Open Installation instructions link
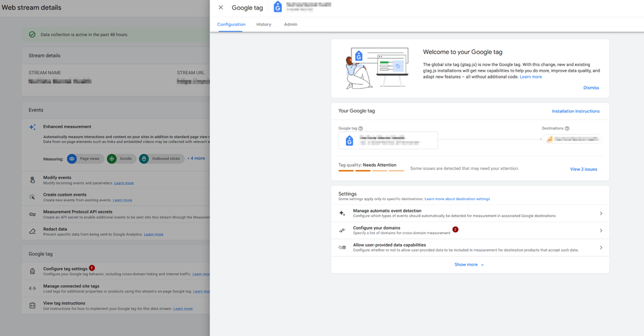644x336 pixels. 575,111
